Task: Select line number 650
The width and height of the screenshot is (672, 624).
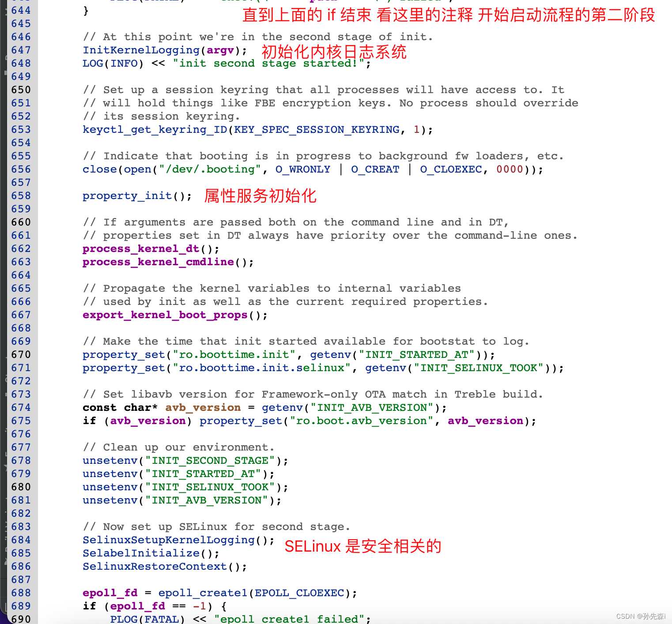Action: tap(21, 90)
